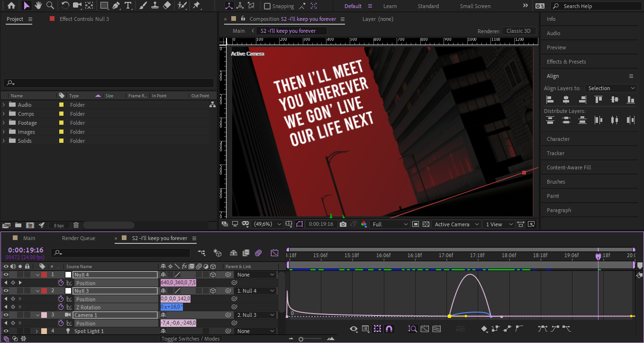Select the Zoom tool in toolbar

50,6
